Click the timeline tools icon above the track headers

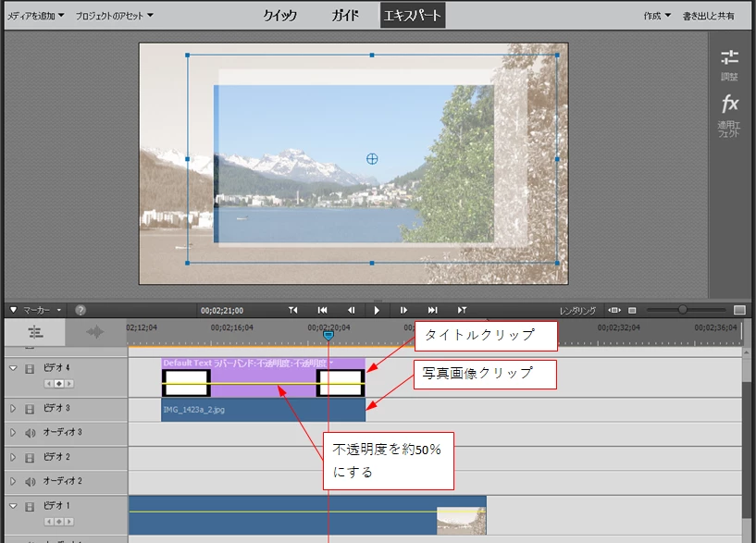point(35,332)
